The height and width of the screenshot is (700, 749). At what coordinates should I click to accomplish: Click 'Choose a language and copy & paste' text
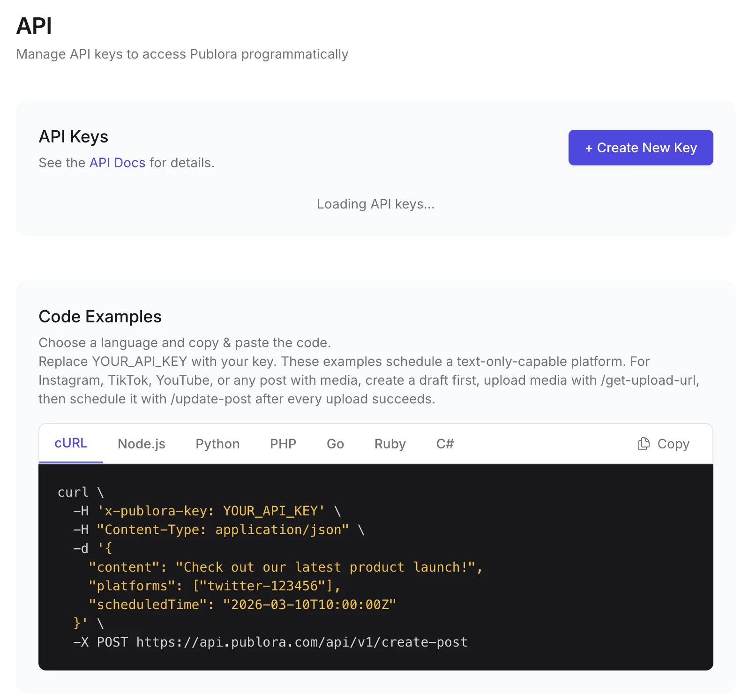(x=185, y=343)
